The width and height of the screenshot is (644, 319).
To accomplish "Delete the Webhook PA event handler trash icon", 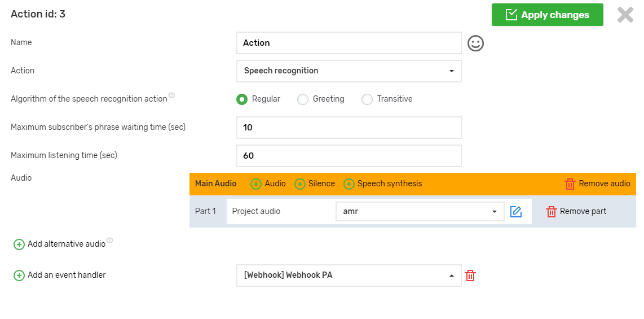I will coord(470,276).
